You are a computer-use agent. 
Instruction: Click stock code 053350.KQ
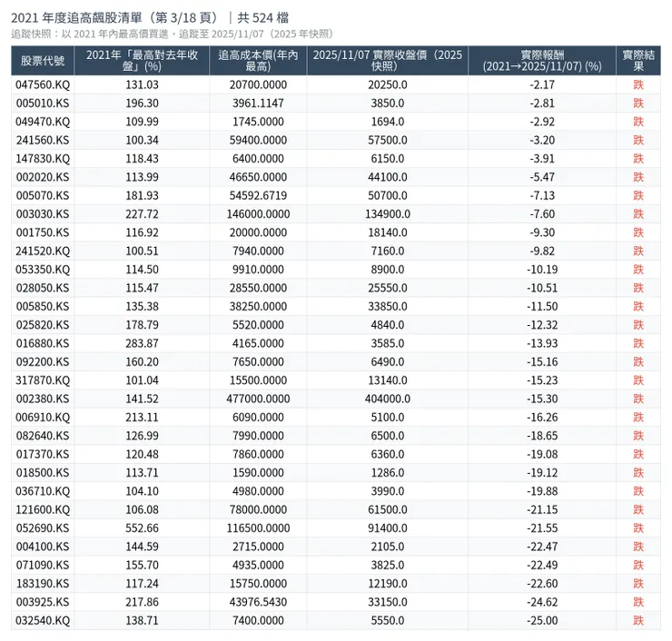point(43,270)
